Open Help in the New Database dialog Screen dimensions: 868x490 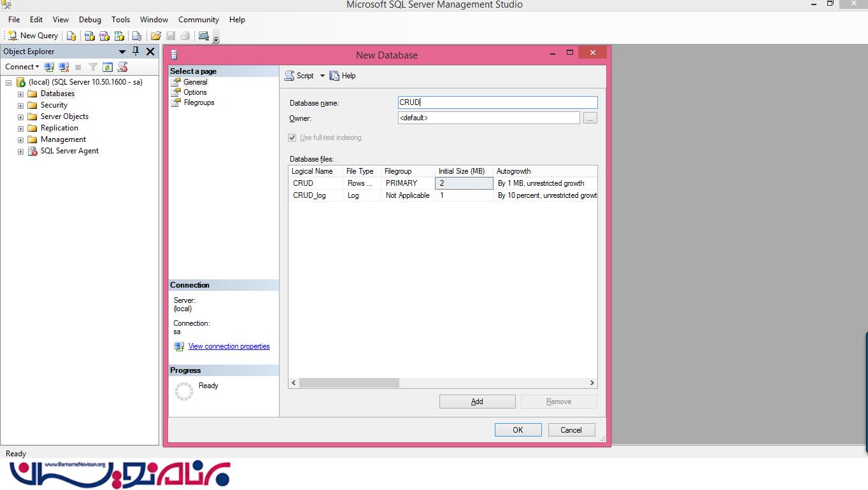coord(343,76)
